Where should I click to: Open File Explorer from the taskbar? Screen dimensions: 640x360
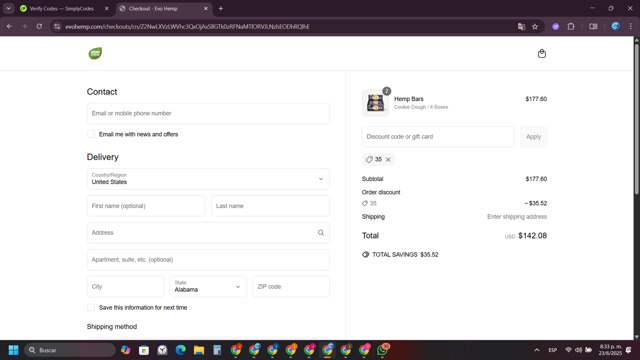click(x=199, y=350)
